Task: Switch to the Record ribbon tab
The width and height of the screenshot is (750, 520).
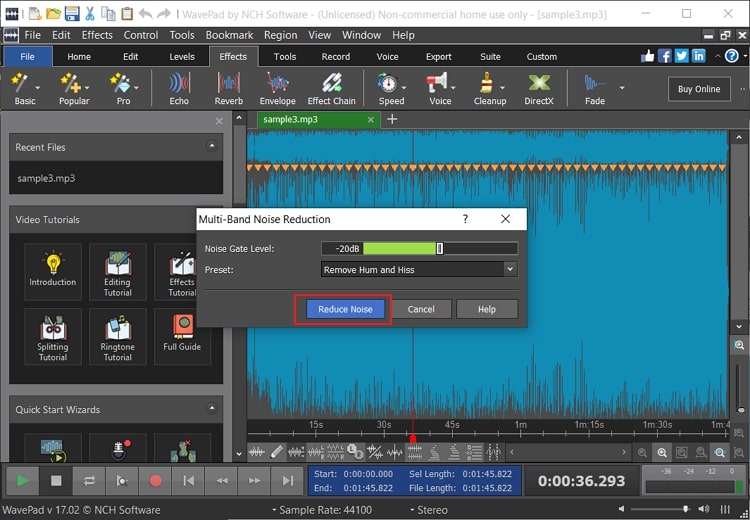Action: tap(336, 56)
